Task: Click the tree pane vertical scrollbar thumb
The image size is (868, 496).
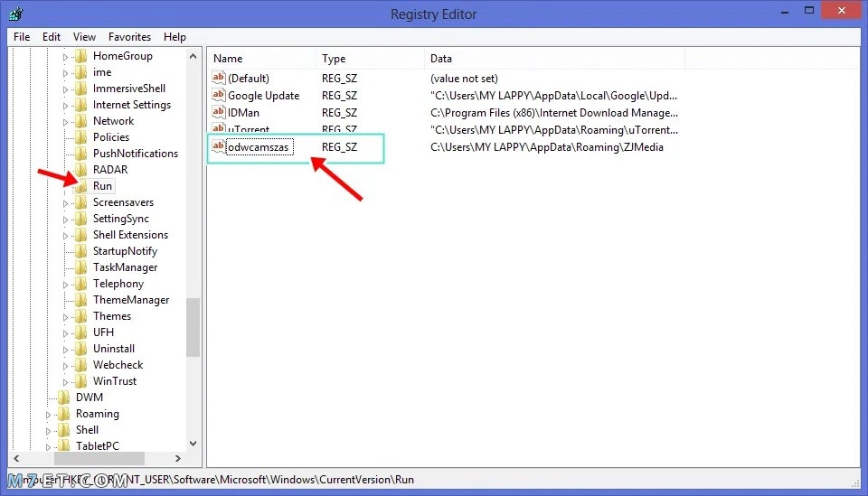Action: point(193,328)
